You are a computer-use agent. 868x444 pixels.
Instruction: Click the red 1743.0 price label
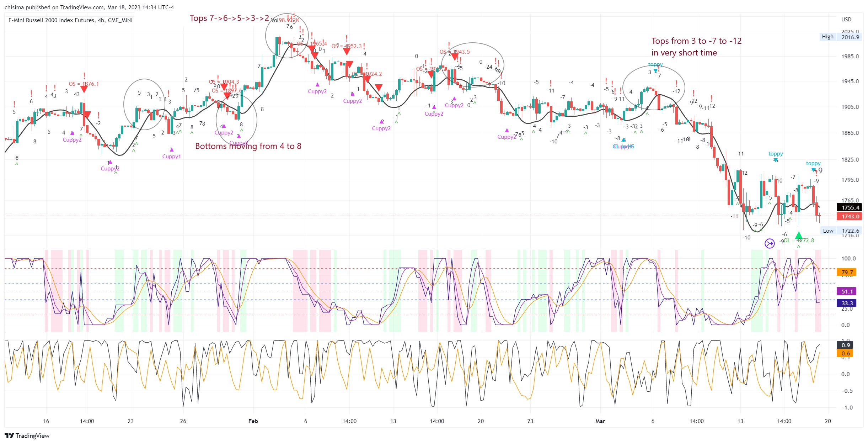point(850,216)
